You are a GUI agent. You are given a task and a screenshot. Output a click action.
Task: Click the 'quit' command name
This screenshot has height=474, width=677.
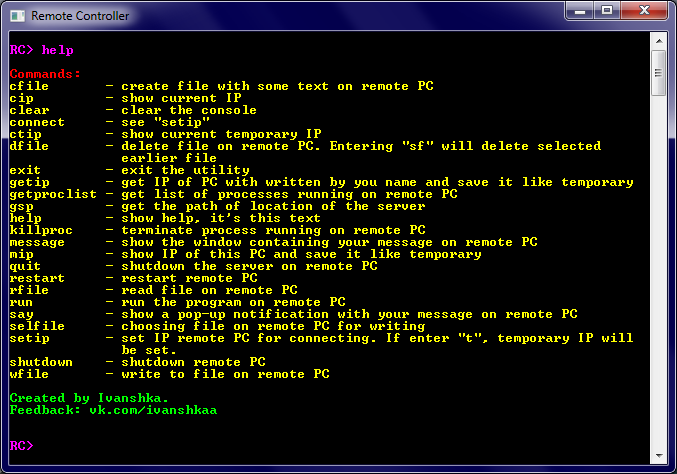point(25,266)
